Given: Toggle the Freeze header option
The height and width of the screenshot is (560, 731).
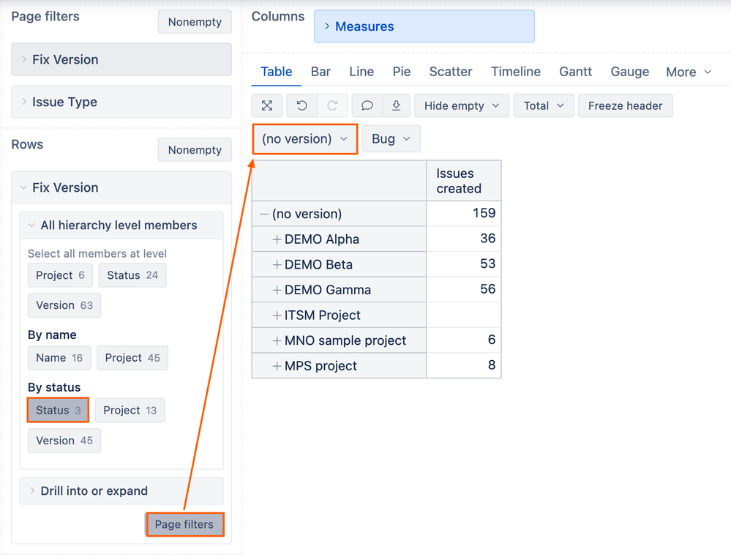Looking at the screenshot, I should tap(625, 106).
